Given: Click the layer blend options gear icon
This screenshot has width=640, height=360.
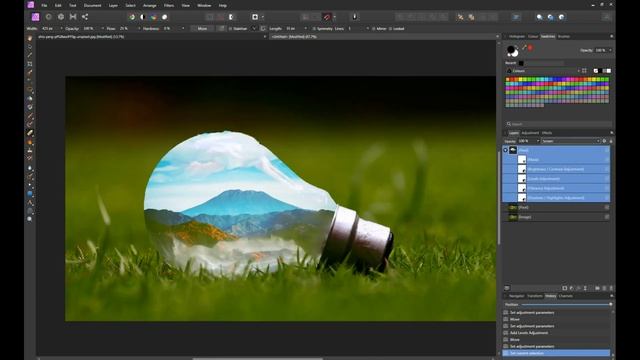Looking at the screenshot, I should coord(604,141).
